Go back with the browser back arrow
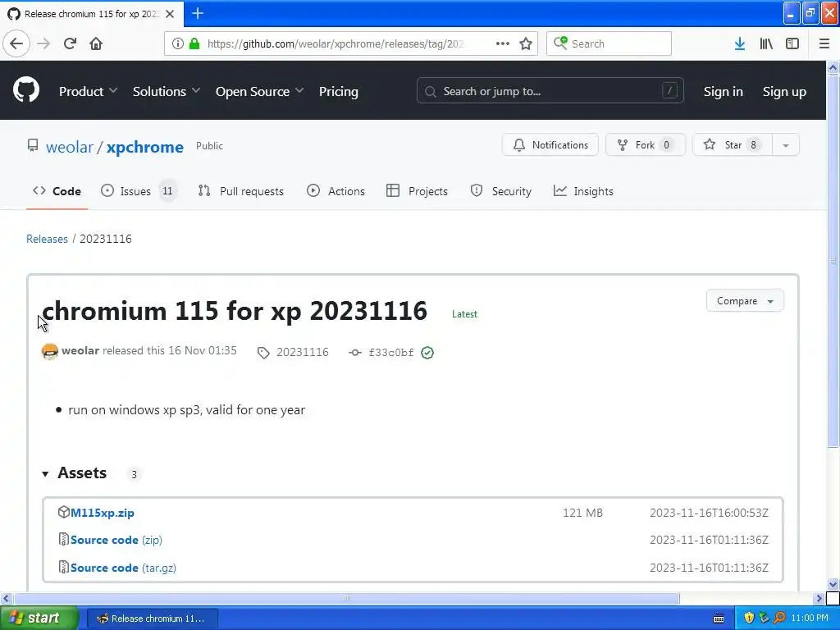This screenshot has height=630, width=840. coord(16,43)
